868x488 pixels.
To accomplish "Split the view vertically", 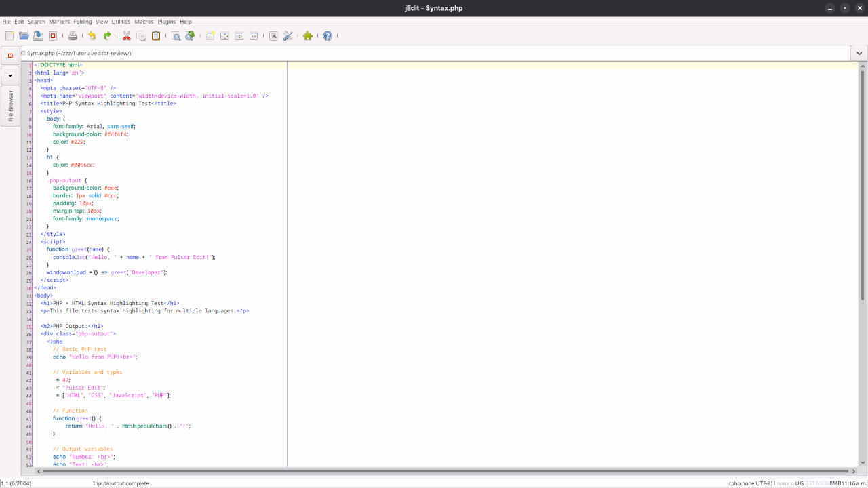I will 254,36.
